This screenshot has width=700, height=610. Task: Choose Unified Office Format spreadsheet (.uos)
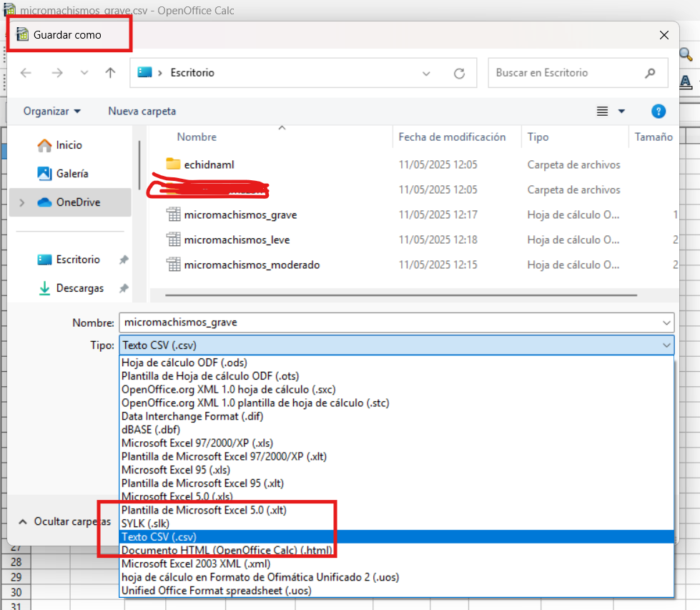click(396, 591)
